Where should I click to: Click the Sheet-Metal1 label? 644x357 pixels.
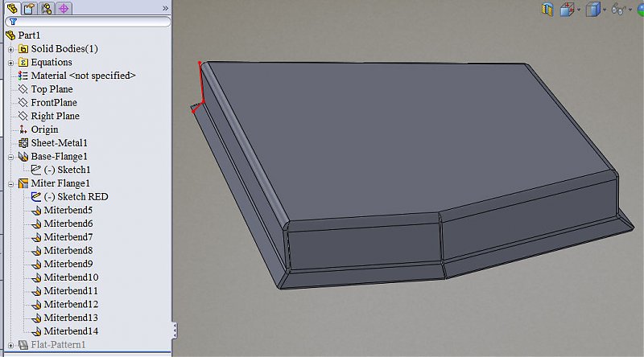pyautogui.click(x=59, y=143)
